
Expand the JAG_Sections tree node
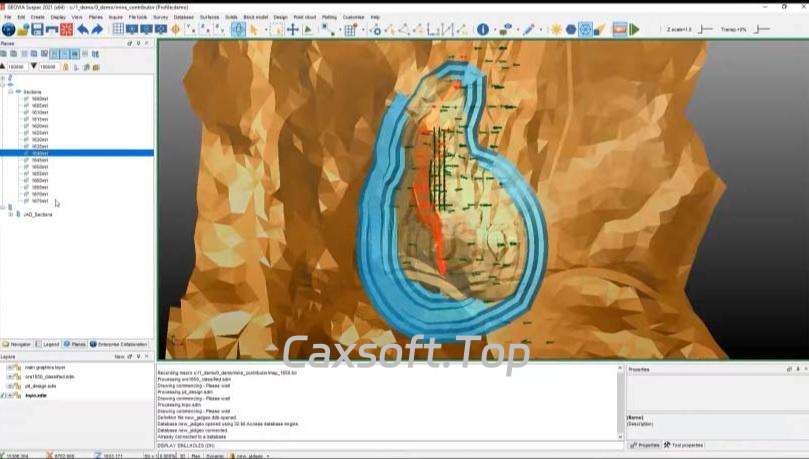10,214
